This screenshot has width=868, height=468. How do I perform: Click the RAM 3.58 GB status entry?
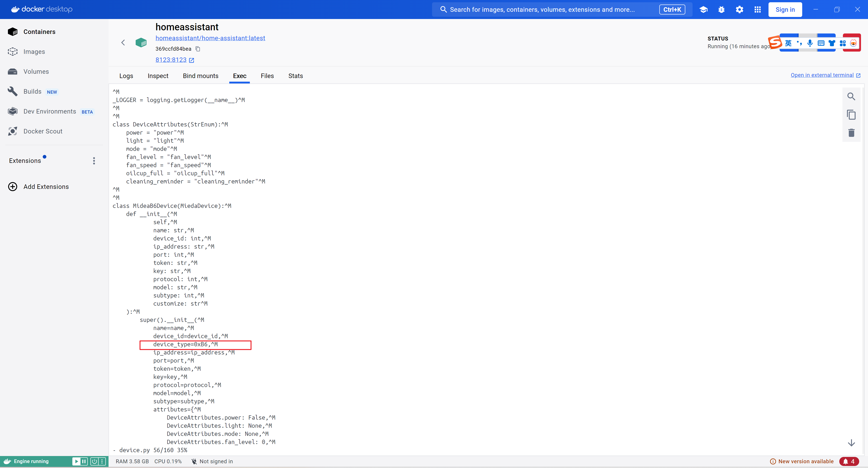pyautogui.click(x=132, y=461)
